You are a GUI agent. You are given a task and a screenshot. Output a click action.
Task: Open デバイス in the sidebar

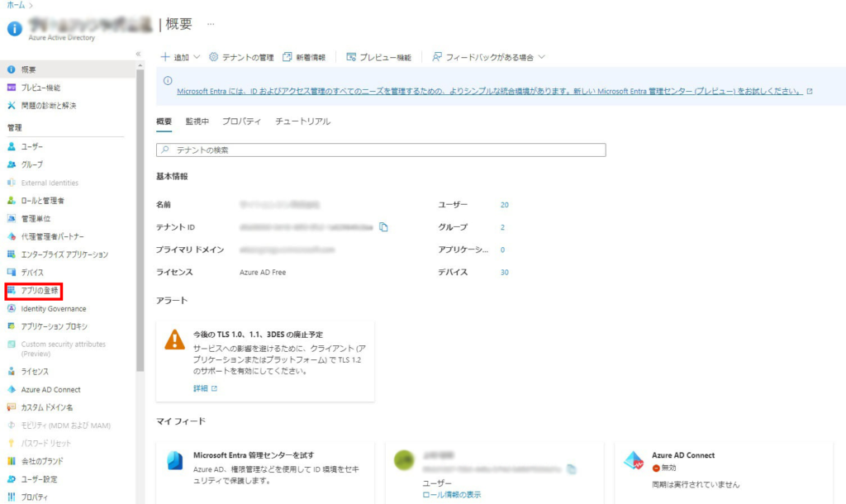click(32, 273)
